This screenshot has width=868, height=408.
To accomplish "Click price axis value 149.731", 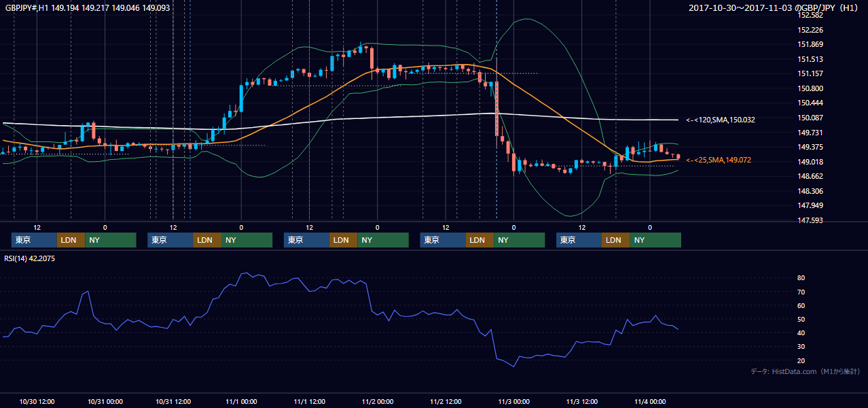I will point(810,133).
